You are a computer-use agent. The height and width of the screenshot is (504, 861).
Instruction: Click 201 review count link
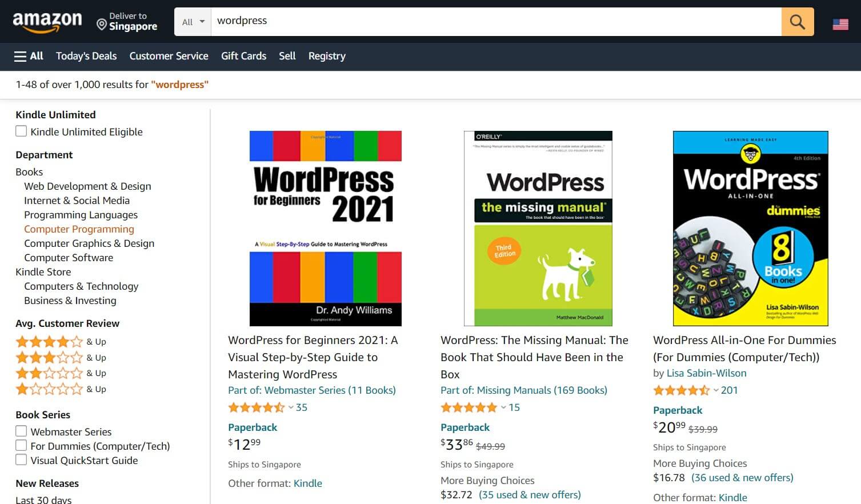[x=730, y=390]
